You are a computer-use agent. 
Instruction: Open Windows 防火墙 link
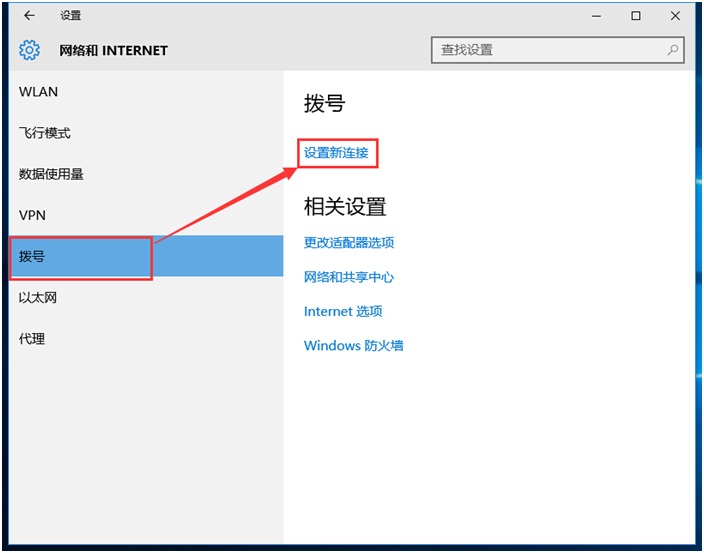click(x=354, y=346)
